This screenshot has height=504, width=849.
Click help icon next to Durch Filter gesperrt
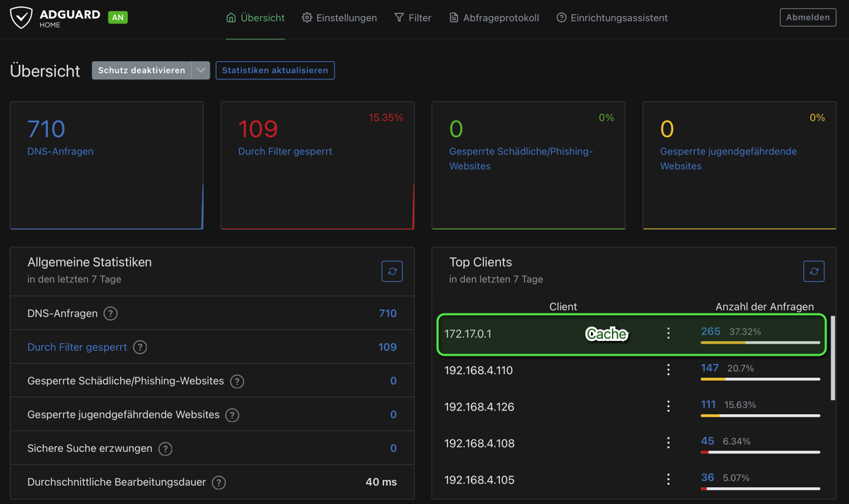point(140,347)
